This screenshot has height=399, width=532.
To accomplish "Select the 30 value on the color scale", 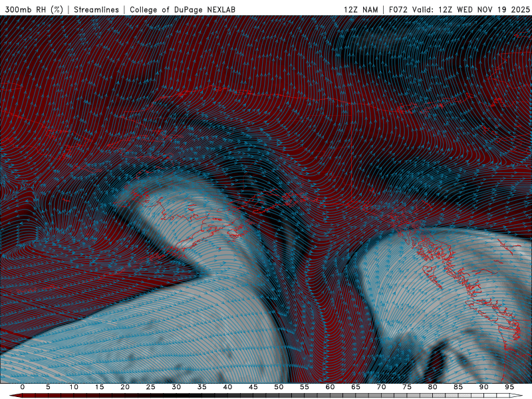I will pos(176,387).
